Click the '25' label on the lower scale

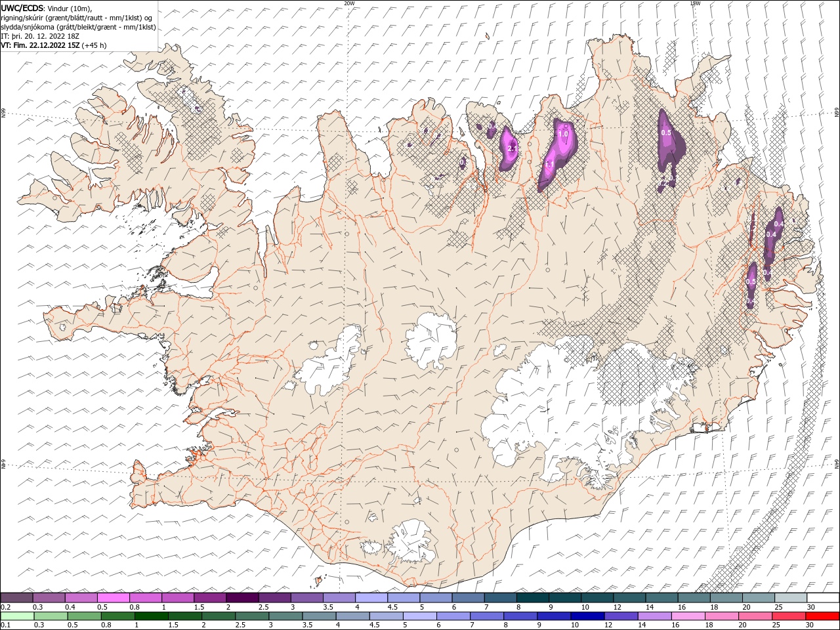tap(776, 625)
